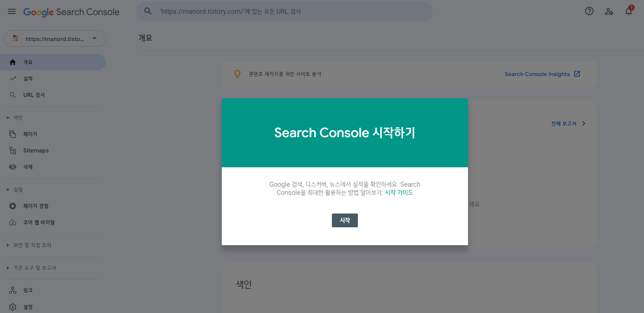The width and height of the screenshot is (644, 313).
Task: Click the gear icon next to 설정
Action: [x=13, y=307]
